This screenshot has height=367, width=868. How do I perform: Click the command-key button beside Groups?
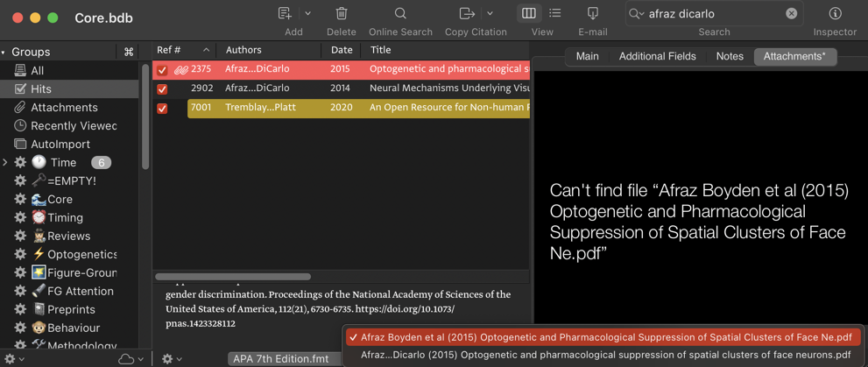(129, 52)
